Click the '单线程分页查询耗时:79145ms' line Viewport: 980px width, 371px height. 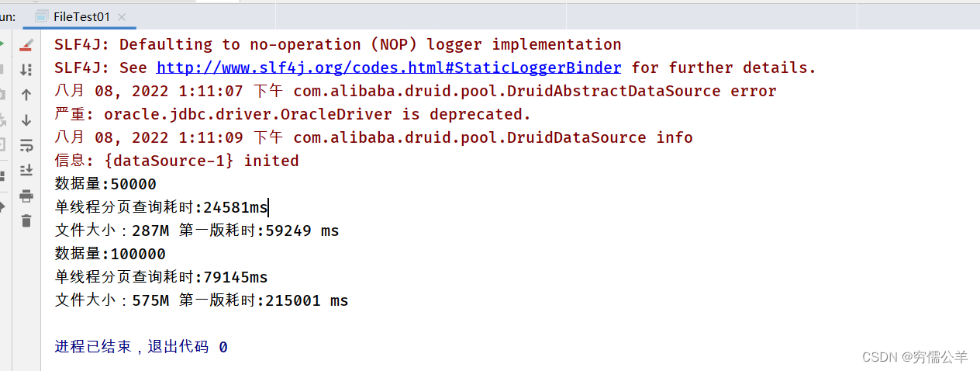(161, 277)
